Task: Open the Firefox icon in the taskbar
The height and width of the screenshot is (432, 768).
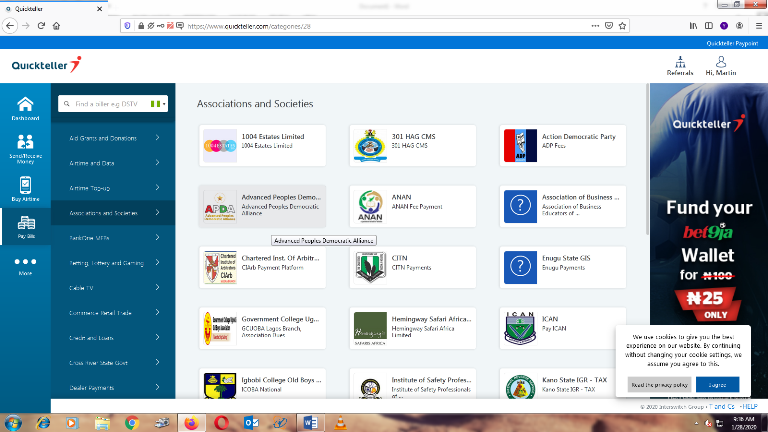Action: click(x=191, y=422)
